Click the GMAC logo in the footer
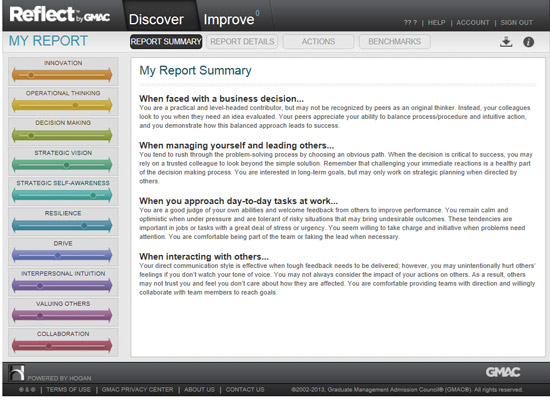 [503, 372]
